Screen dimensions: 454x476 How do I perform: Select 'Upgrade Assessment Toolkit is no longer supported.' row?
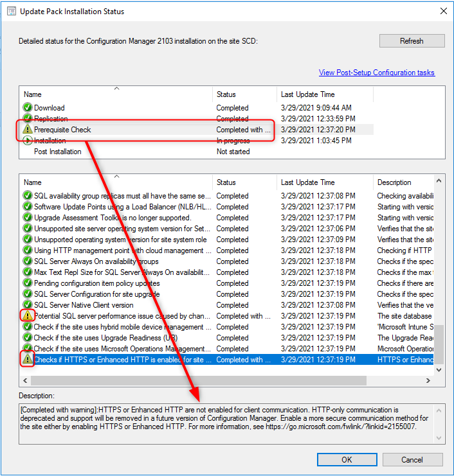[227, 218]
